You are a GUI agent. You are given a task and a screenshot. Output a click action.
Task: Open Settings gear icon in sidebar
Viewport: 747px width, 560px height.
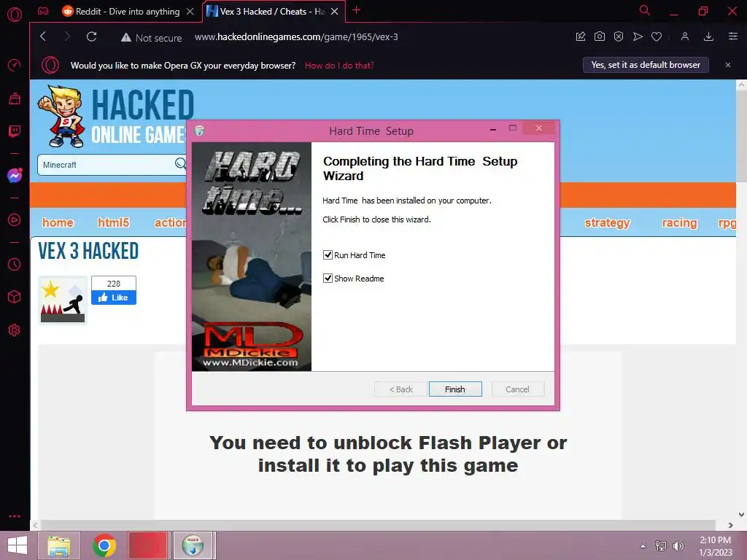point(15,330)
